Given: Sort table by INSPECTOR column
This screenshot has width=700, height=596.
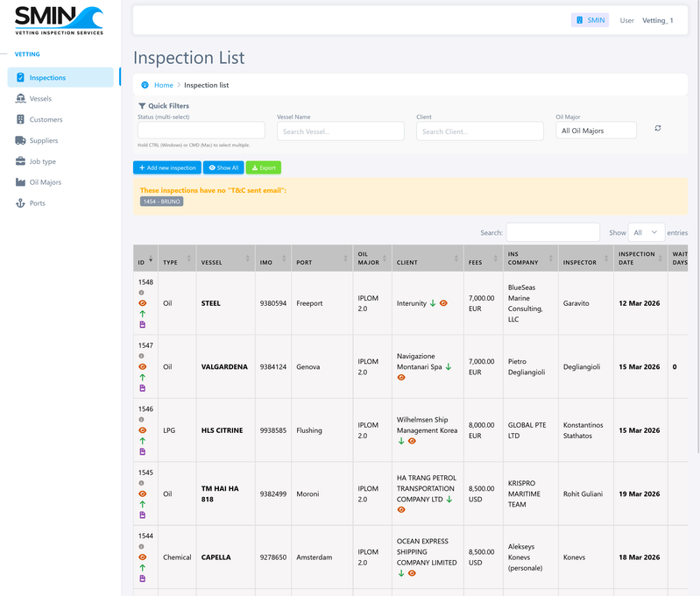Looking at the screenshot, I should tap(586, 259).
